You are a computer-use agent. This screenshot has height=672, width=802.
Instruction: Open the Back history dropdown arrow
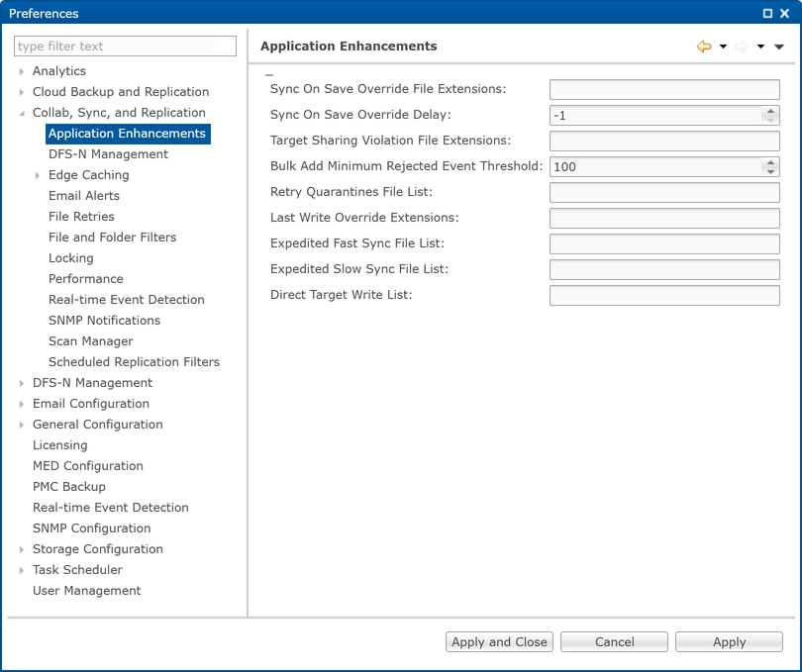723,47
